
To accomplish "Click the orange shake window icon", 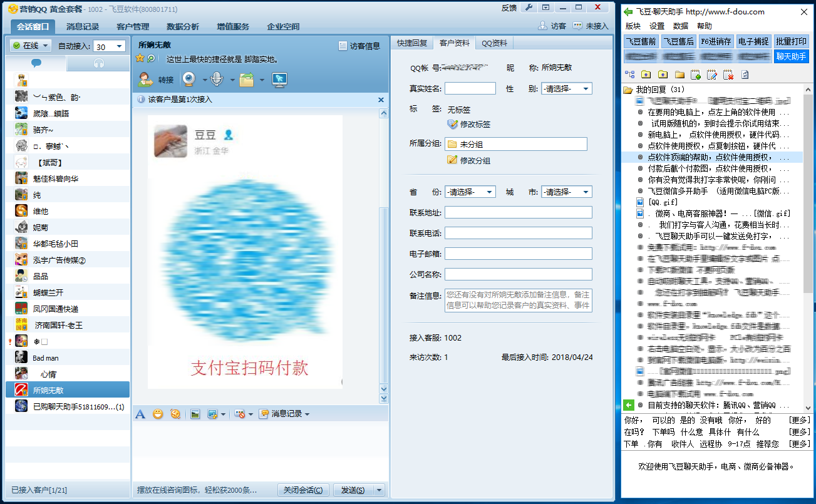I will click(175, 414).
